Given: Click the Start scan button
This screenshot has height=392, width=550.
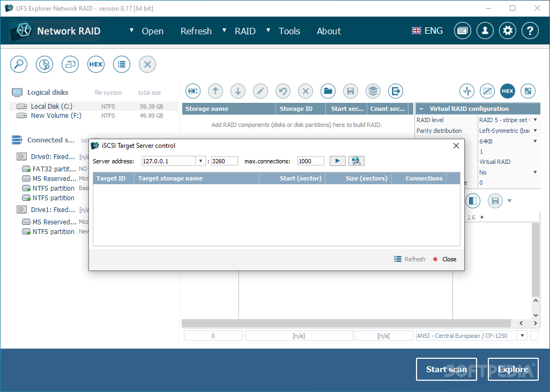Looking at the screenshot, I should point(446,369).
